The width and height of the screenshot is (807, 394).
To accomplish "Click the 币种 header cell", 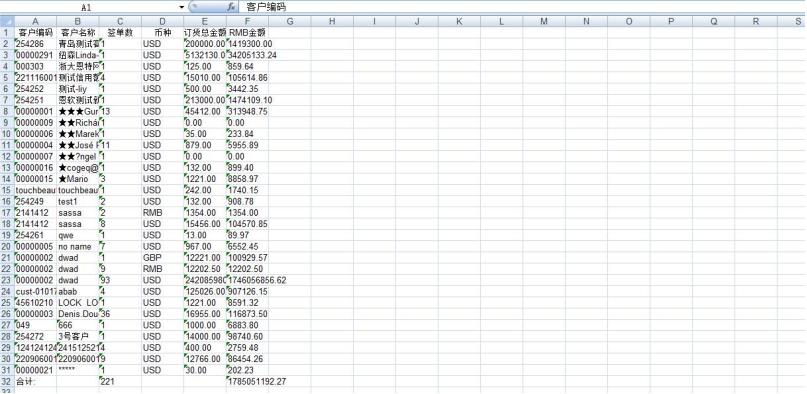I will point(163,32).
